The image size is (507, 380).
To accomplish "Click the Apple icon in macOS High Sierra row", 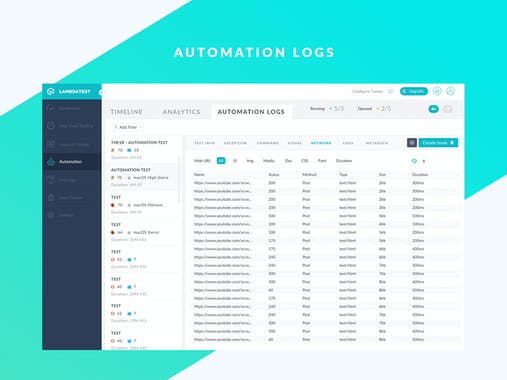I will tap(129, 178).
